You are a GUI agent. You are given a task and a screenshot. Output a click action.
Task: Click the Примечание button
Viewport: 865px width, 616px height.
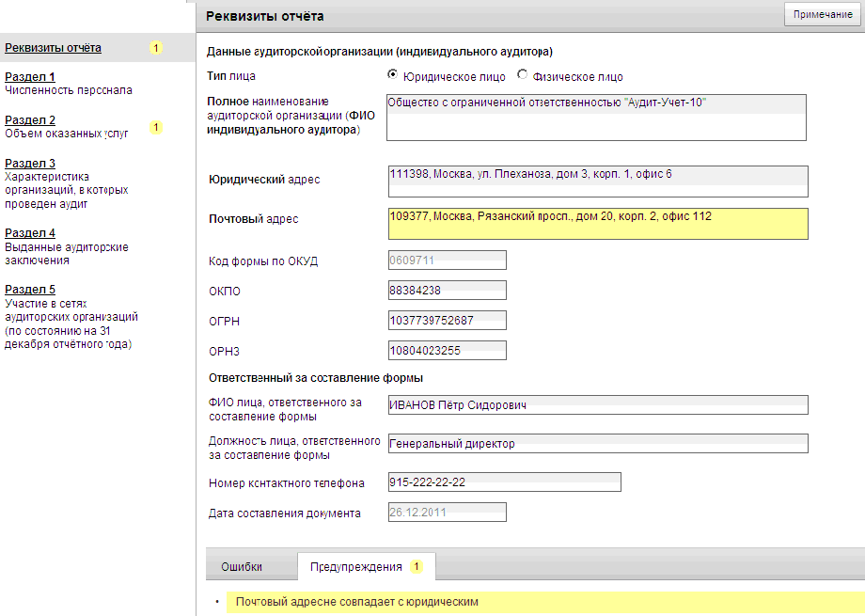coord(823,14)
